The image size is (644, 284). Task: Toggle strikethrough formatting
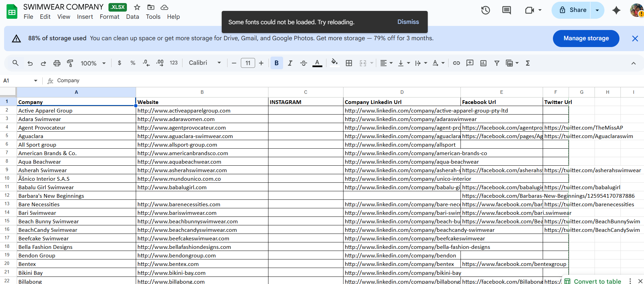[x=304, y=63]
